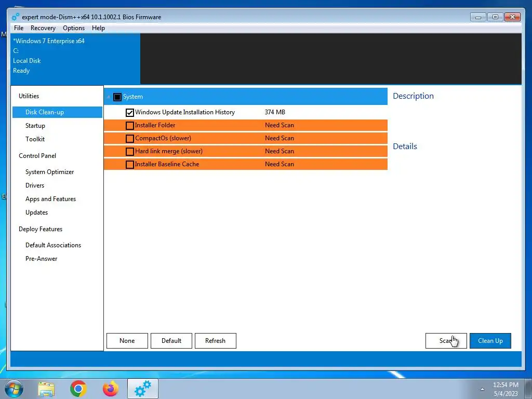Open Toolkit in the sidebar

tap(35, 139)
